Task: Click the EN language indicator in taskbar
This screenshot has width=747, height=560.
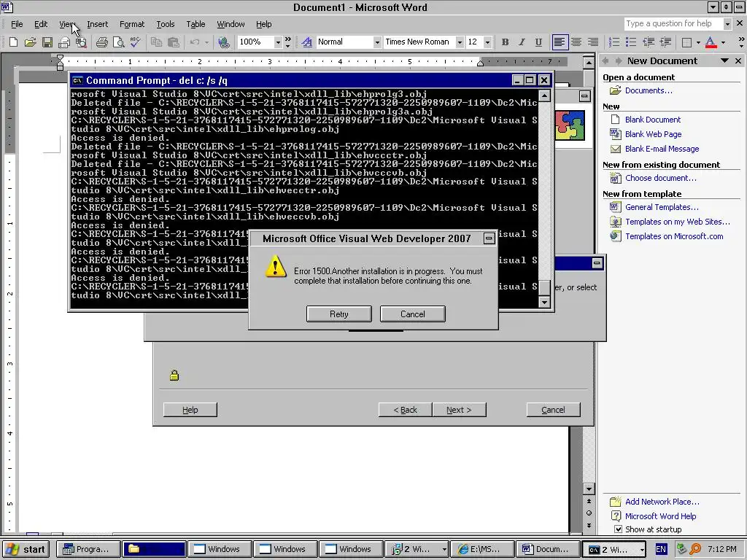Action: [661, 550]
